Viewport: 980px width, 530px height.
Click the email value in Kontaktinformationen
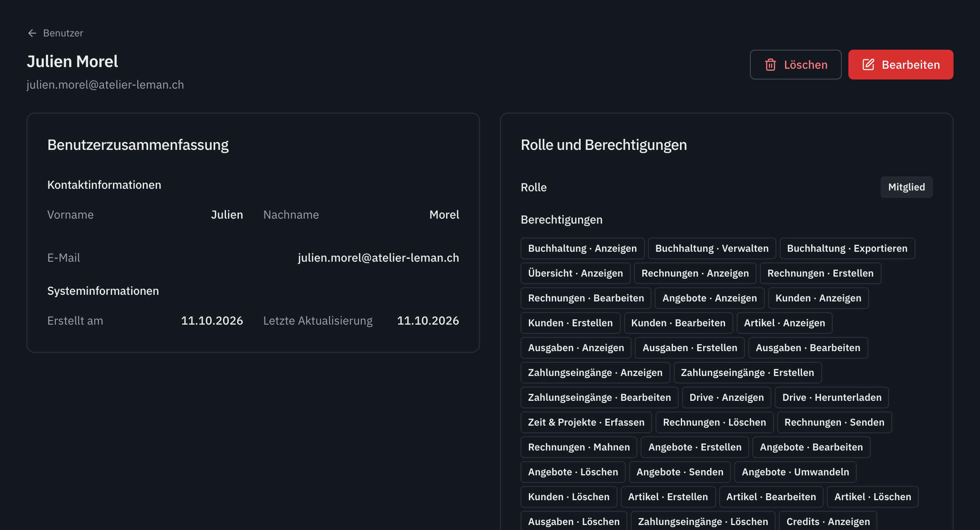point(378,258)
